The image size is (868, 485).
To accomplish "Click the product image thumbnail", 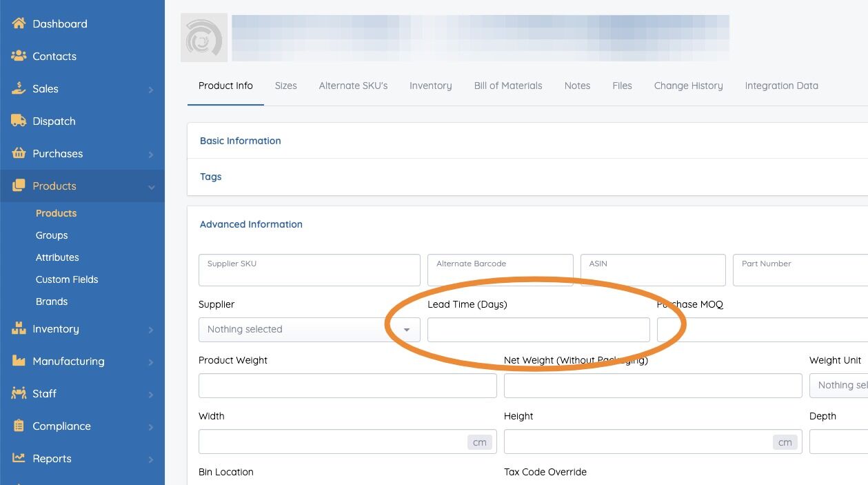I will point(204,38).
